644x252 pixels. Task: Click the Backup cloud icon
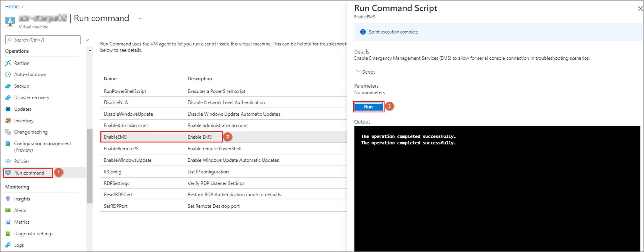8,86
